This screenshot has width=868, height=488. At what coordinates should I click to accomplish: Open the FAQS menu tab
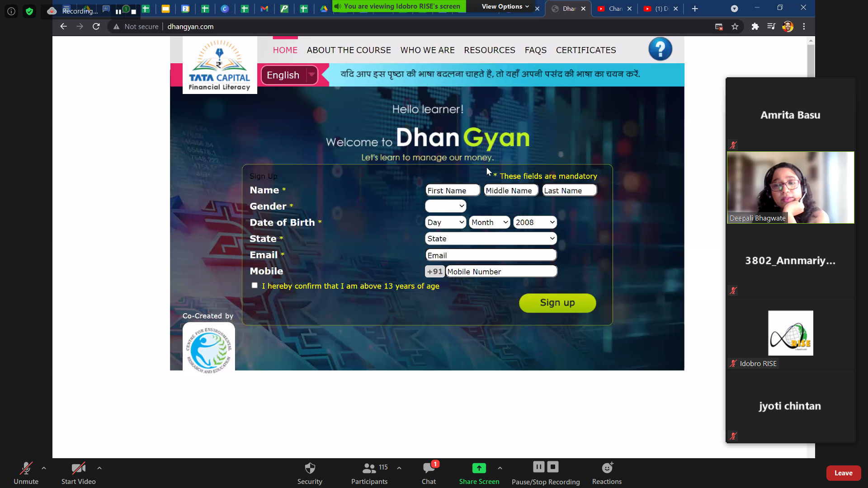coord(535,50)
